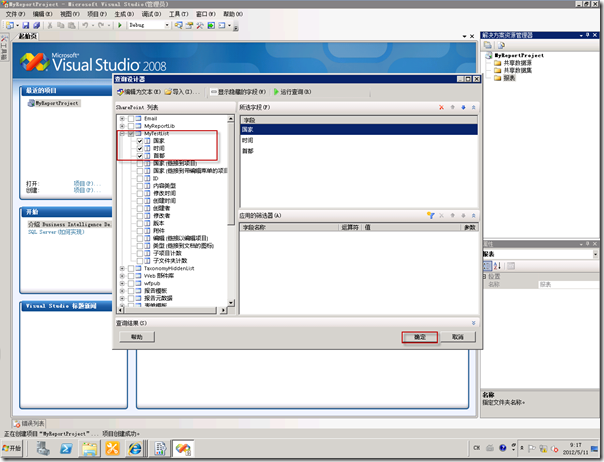The width and height of the screenshot is (604, 462).
Task: Click list tree horizontal scrollbar right arrow
Action: tap(223, 310)
